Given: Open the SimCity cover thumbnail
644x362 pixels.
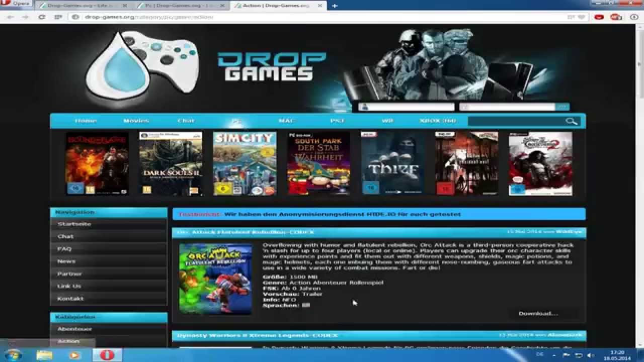Looking at the screenshot, I should point(245,163).
